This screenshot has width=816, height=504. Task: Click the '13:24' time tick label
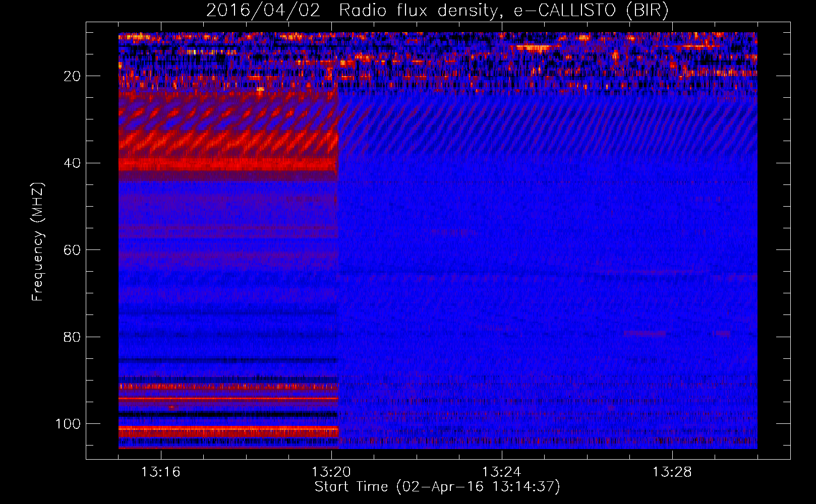502,472
